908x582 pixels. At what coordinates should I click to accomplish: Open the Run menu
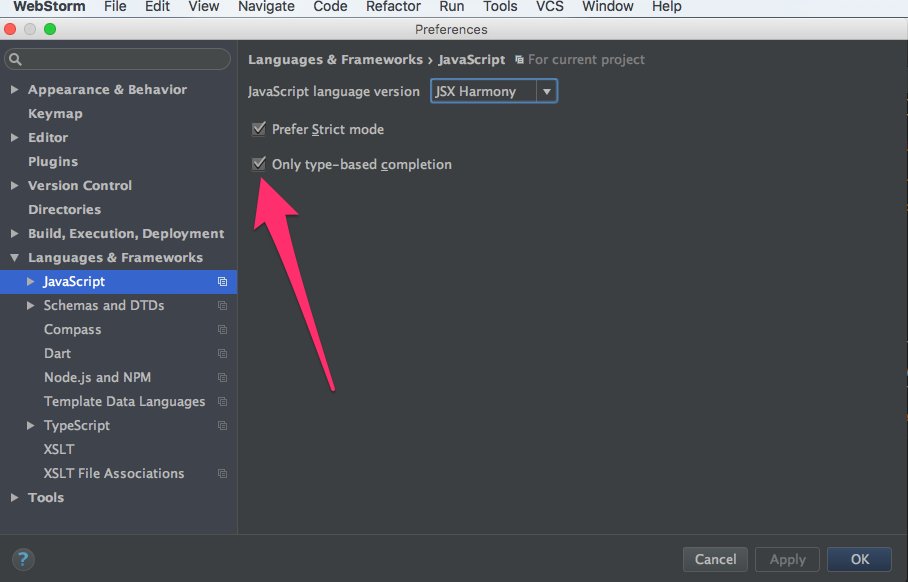[x=452, y=7]
